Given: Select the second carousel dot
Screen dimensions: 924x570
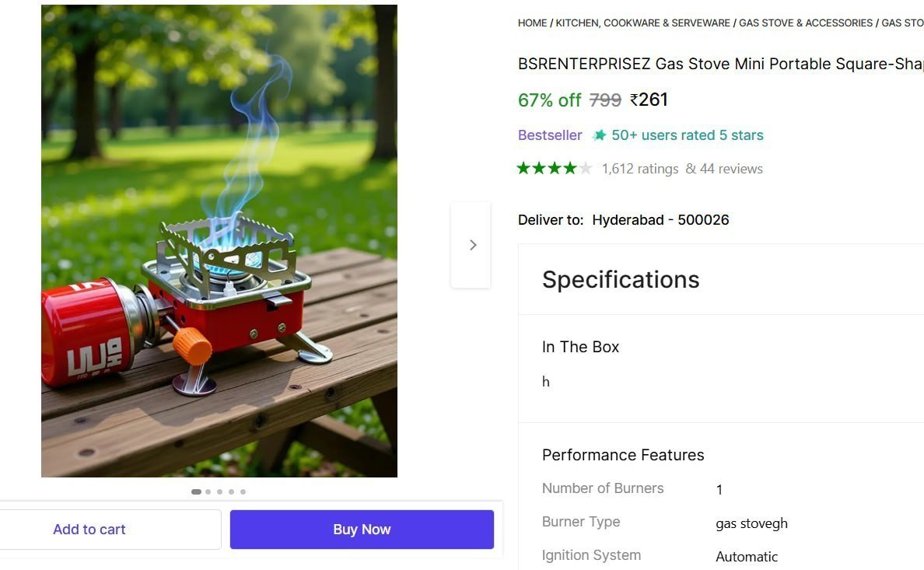Looking at the screenshot, I should click(x=208, y=491).
